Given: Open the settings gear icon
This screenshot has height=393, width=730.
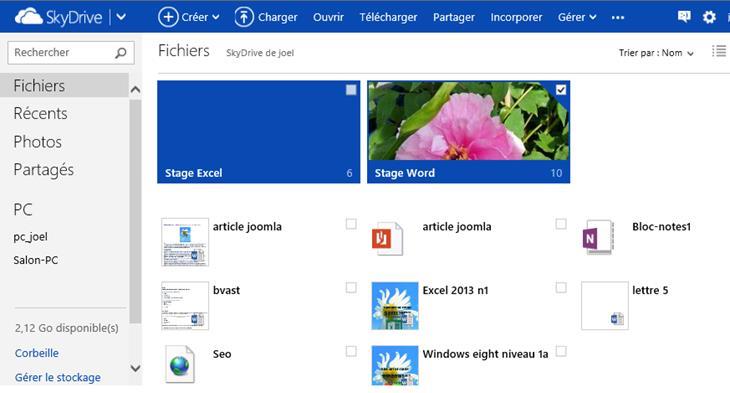Looking at the screenshot, I should click(709, 17).
